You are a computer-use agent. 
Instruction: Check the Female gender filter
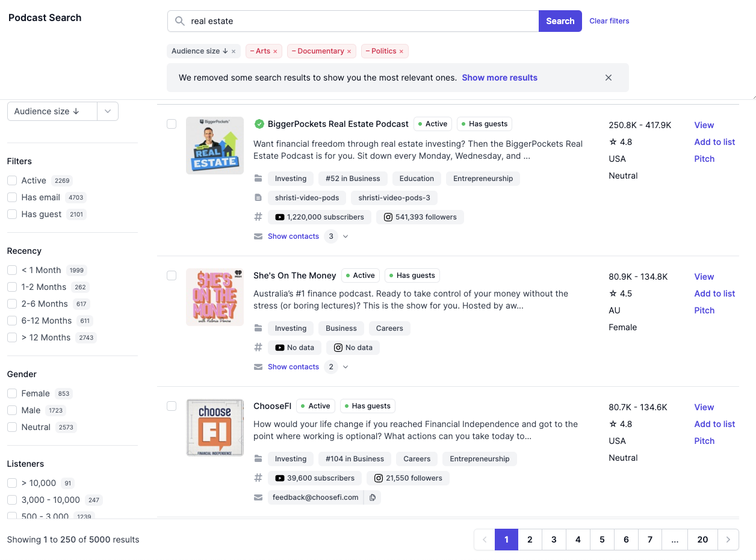pos(12,393)
